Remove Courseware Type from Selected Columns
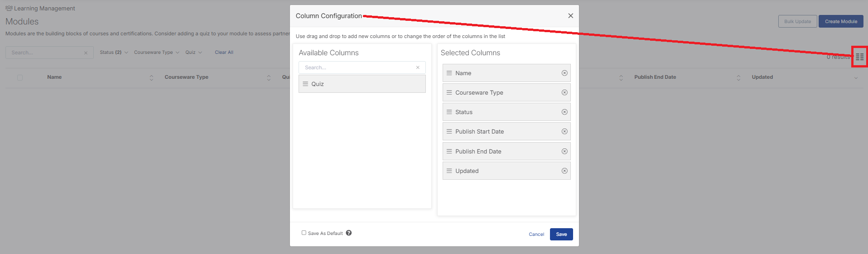The height and width of the screenshot is (254, 868). pos(564,92)
